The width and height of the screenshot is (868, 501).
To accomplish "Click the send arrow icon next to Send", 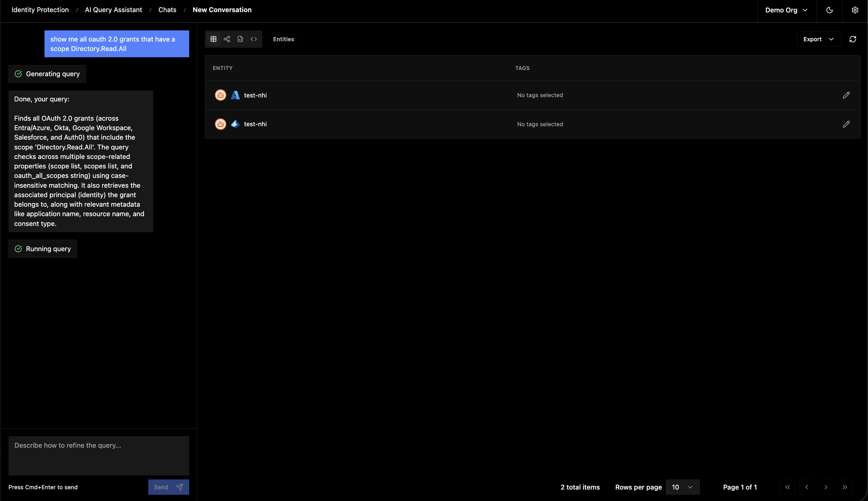I will (x=179, y=487).
